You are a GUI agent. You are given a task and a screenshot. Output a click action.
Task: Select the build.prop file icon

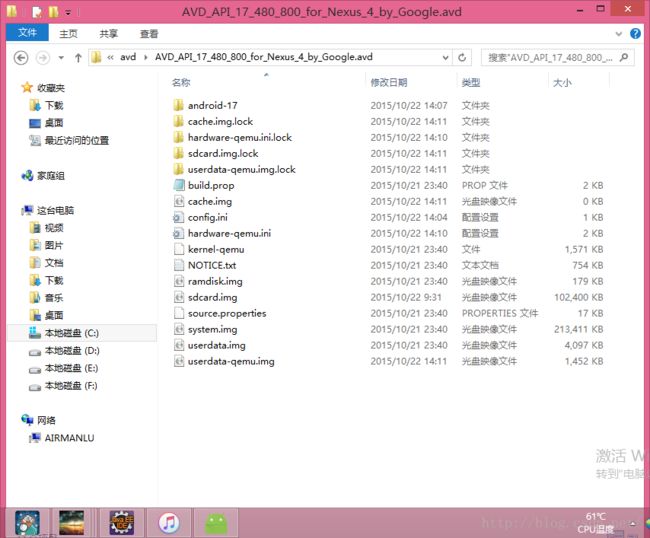click(179, 185)
